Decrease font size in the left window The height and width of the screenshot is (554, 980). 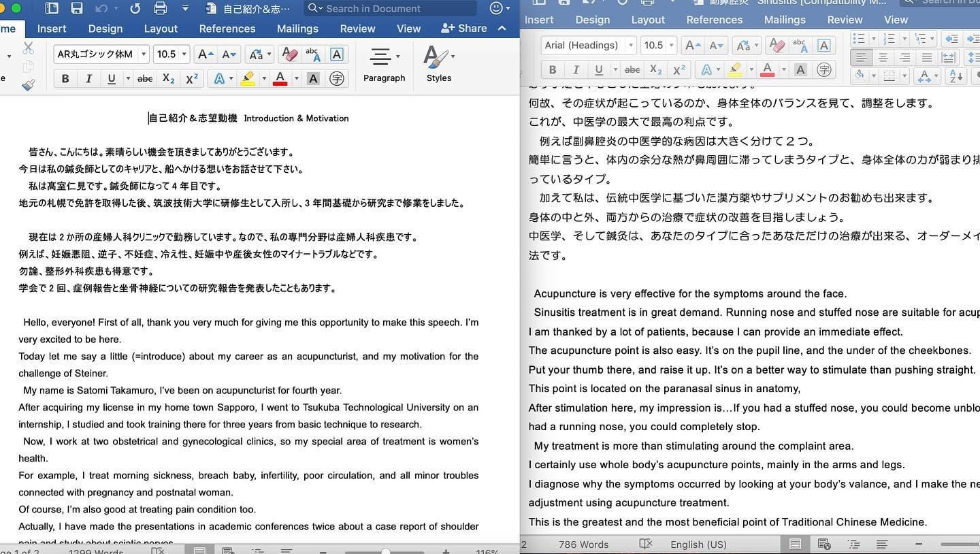pos(229,54)
